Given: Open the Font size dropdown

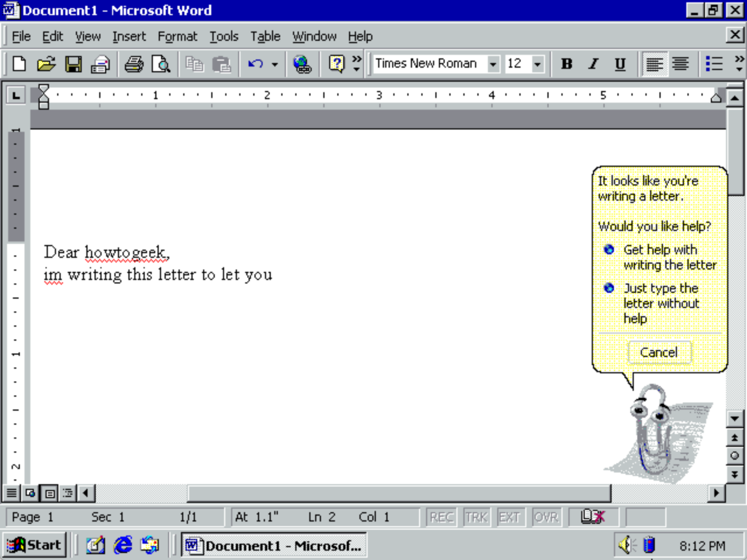Looking at the screenshot, I should tap(538, 64).
